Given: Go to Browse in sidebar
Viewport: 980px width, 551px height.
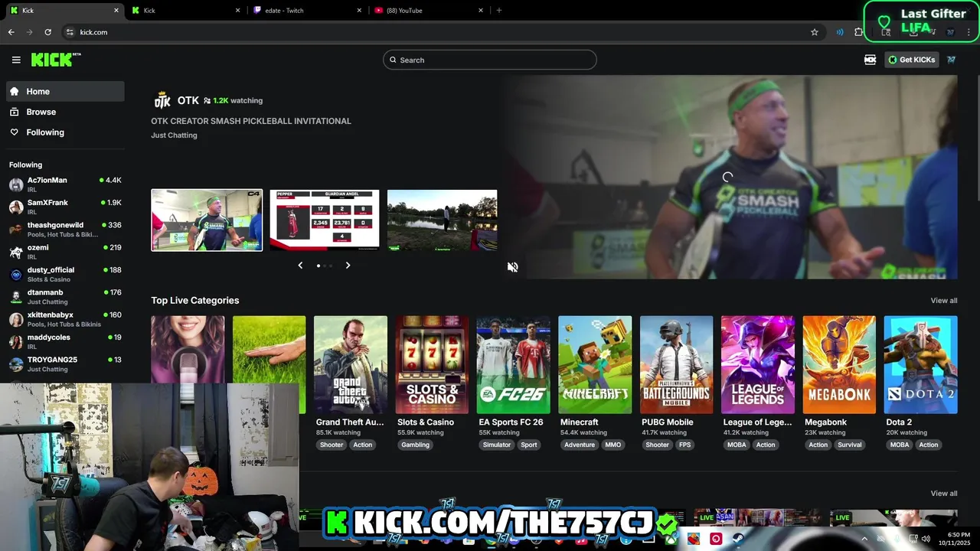Looking at the screenshot, I should tap(65, 112).
